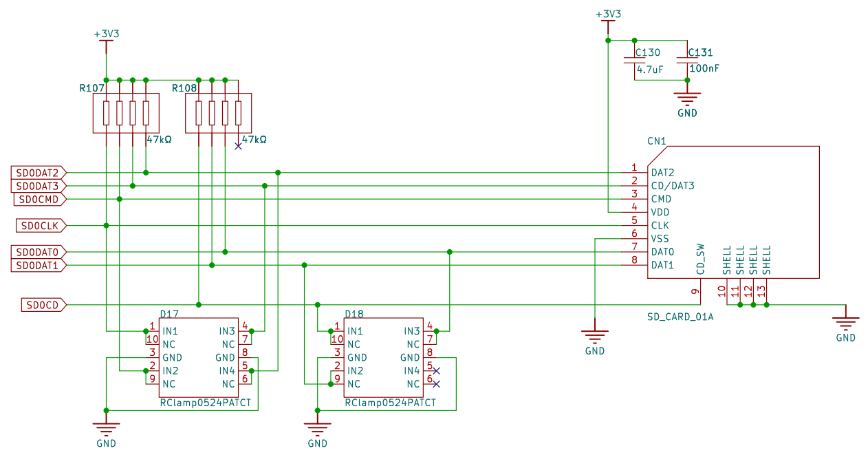Select the R108 resistor array symbol
The width and height of the screenshot is (868, 455).
[218, 113]
